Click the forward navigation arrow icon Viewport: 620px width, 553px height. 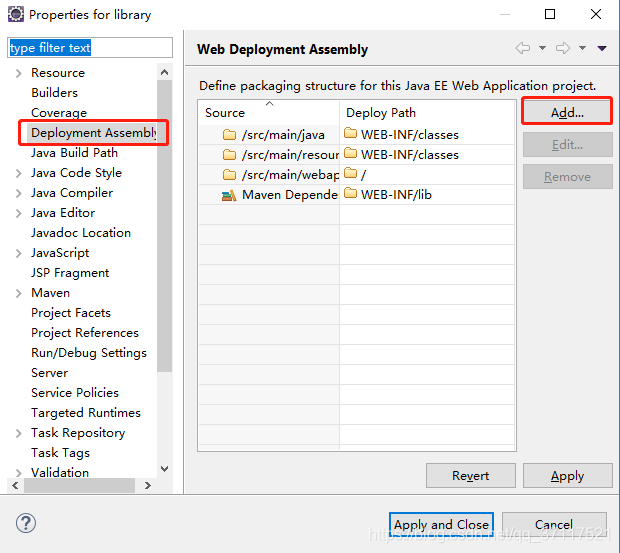coord(563,48)
